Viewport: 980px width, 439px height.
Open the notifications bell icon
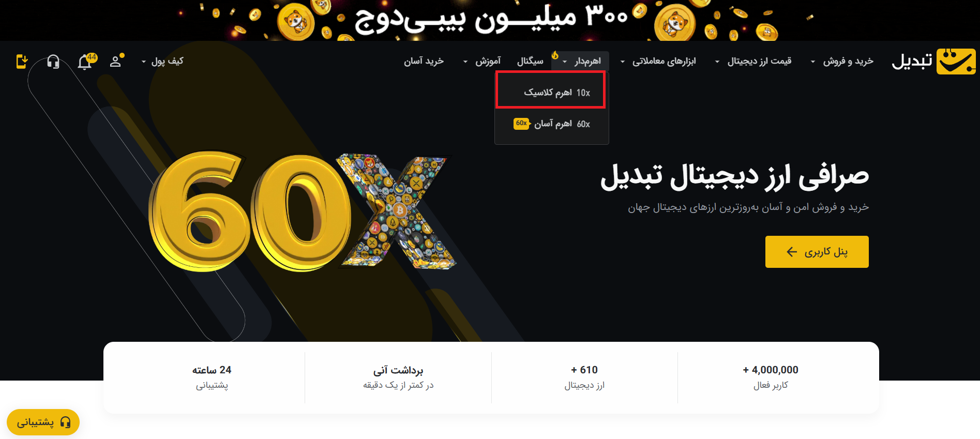[x=85, y=62]
